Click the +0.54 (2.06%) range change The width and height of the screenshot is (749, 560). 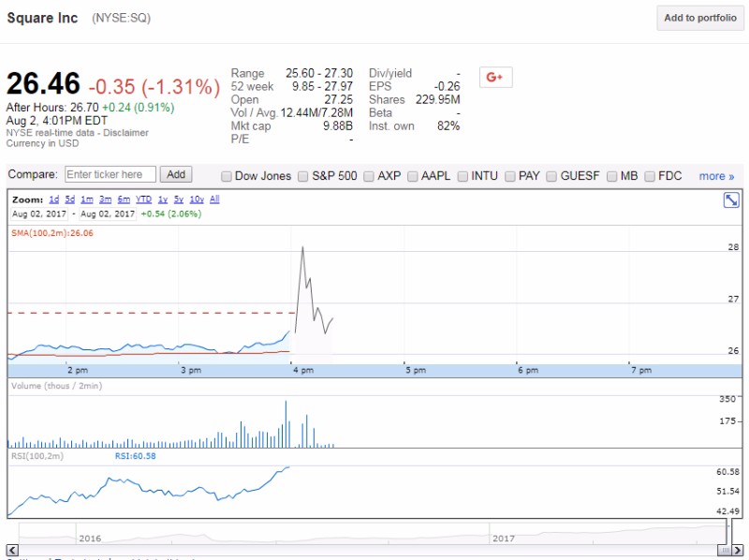(171, 214)
